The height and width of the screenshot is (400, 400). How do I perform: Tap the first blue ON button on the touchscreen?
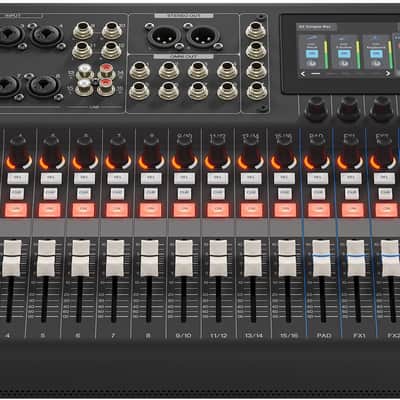(x=312, y=54)
